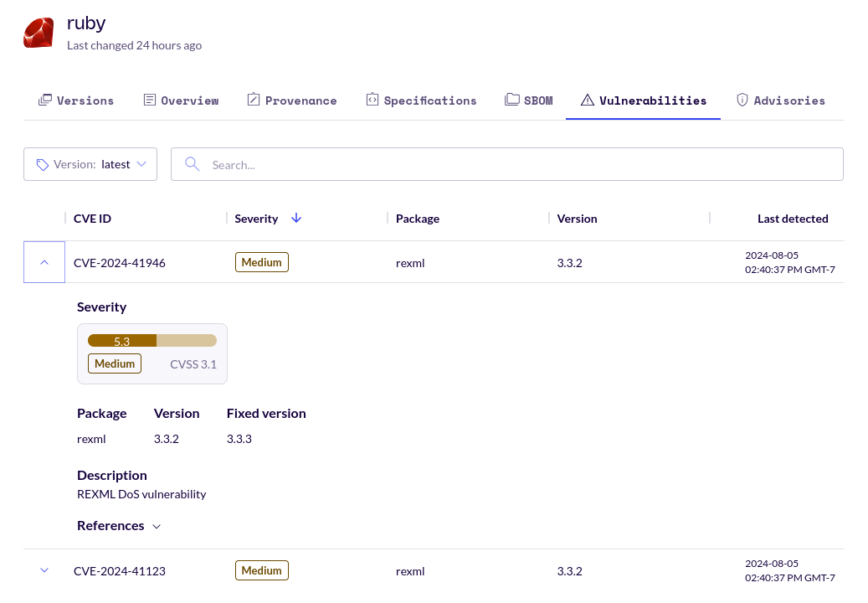Viewport: 868px width, 603px height.
Task: Collapse the CVE-2024-41946 row details
Action: click(x=44, y=261)
